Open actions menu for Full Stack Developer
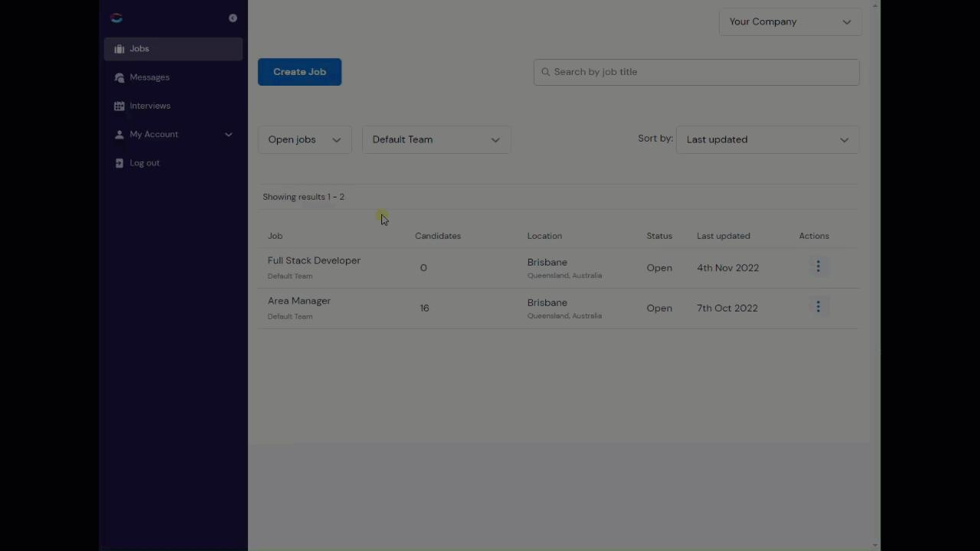 pos(818,266)
